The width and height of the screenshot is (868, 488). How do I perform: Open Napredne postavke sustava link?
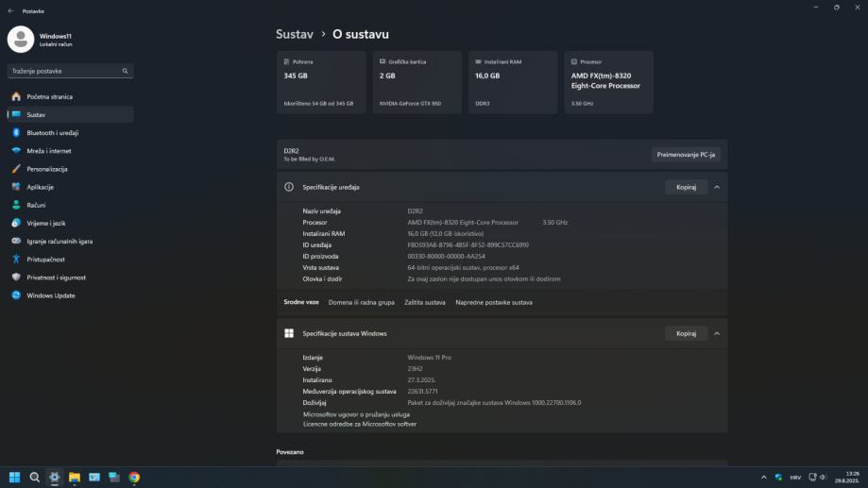pos(494,303)
